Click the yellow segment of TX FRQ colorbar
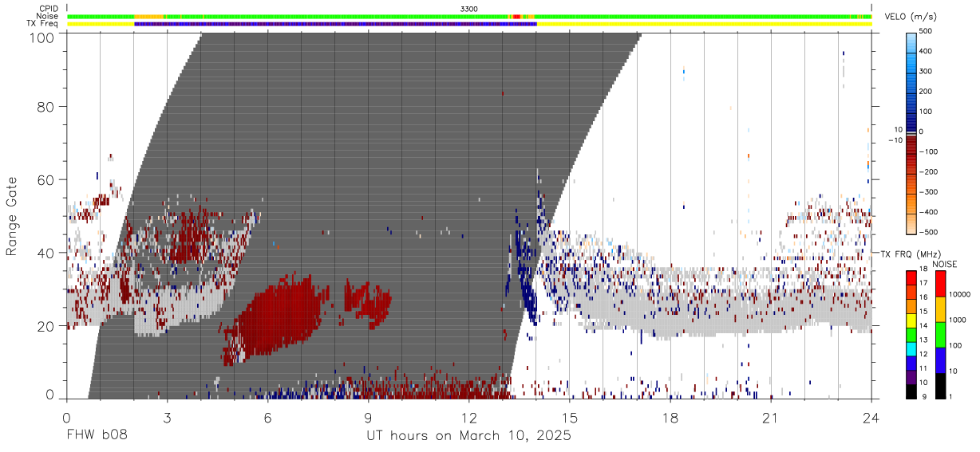980x452 pixels. click(911, 320)
